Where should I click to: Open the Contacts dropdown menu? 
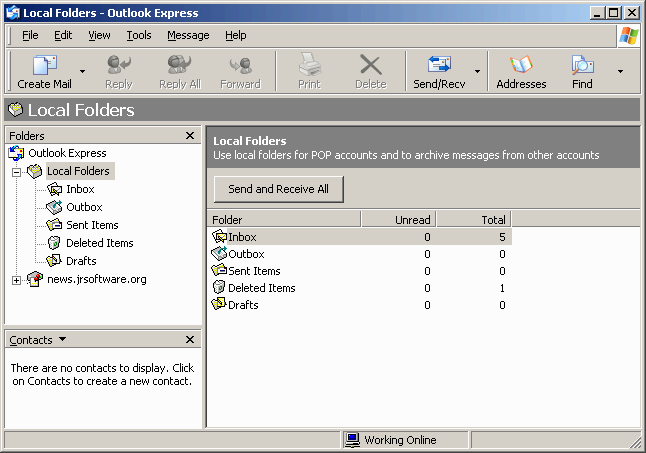click(62, 339)
